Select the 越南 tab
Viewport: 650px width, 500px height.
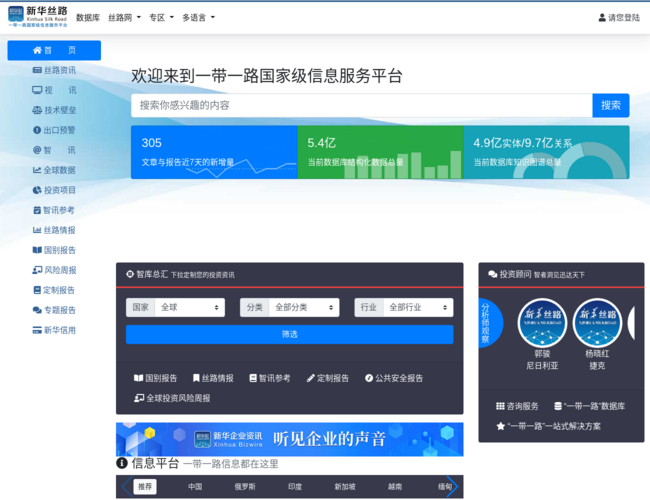pyautogui.click(x=395, y=486)
